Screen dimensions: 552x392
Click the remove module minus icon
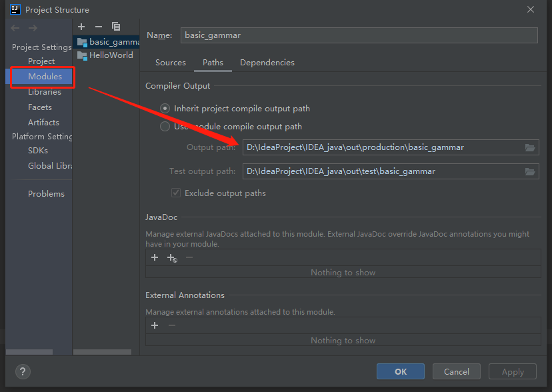pyautogui.click(x=99, y=27)
